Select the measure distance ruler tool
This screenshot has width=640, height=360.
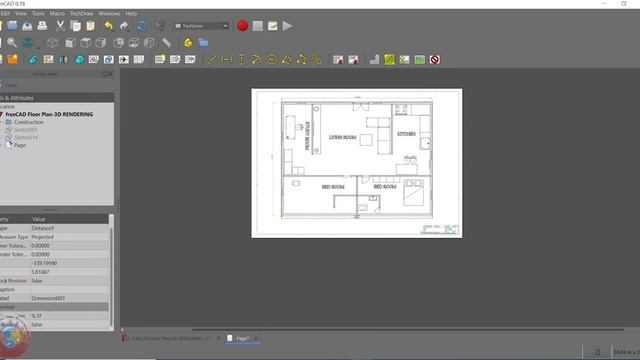pos(167,42)
